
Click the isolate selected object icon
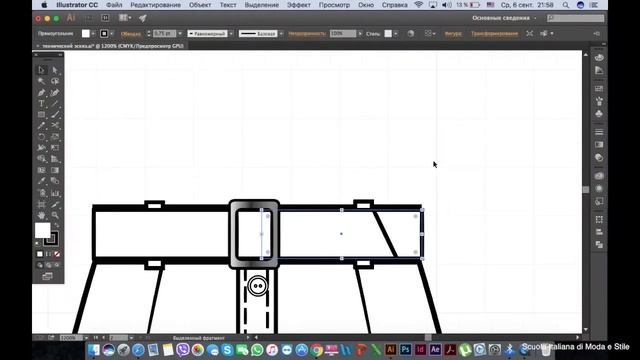pos(529,33)
